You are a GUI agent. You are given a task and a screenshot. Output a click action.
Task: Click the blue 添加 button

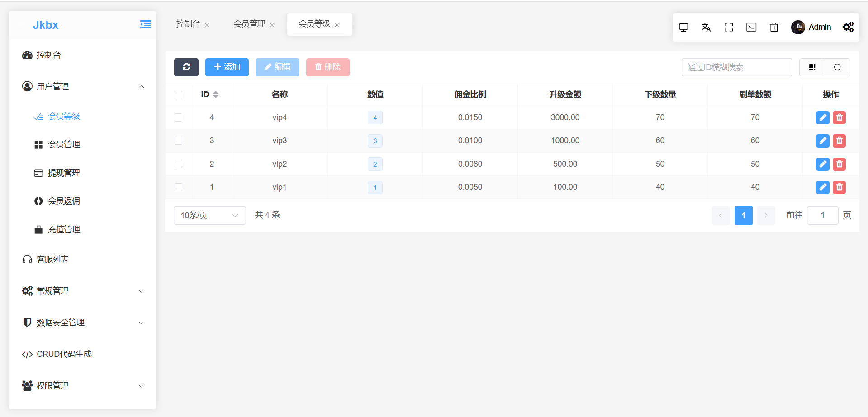(227, 67)
